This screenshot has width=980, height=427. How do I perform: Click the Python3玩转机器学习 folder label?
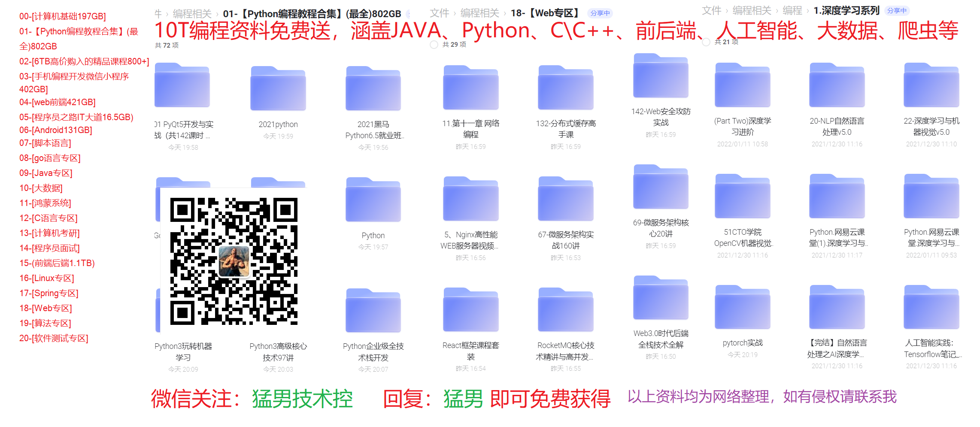coord(183,351)
